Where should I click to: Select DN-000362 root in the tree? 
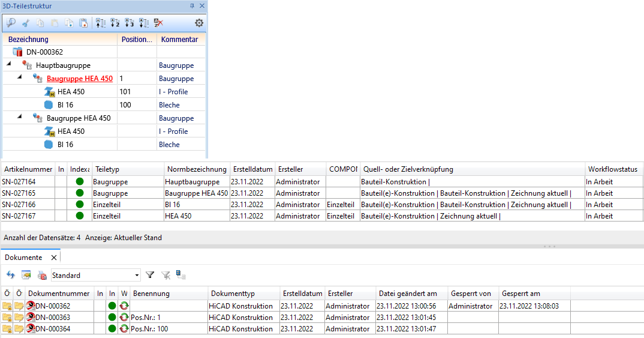click(x=44, y=52)
